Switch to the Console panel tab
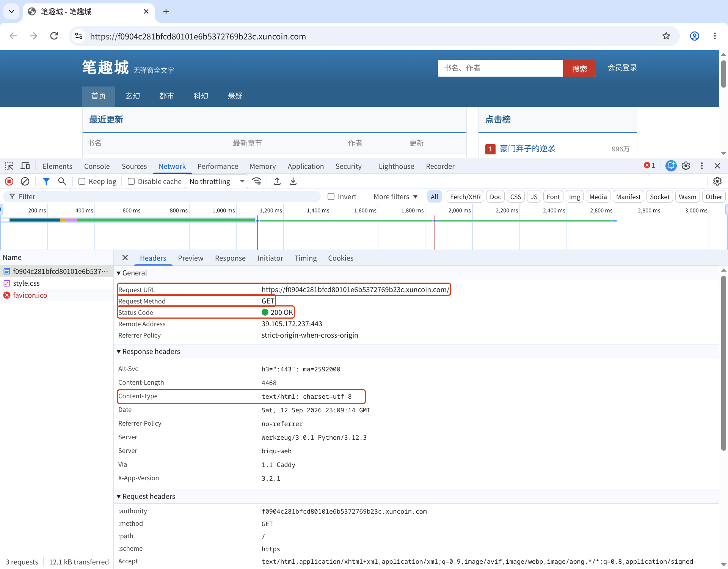Viewport: 728px width, 569px height. (97, 166)
